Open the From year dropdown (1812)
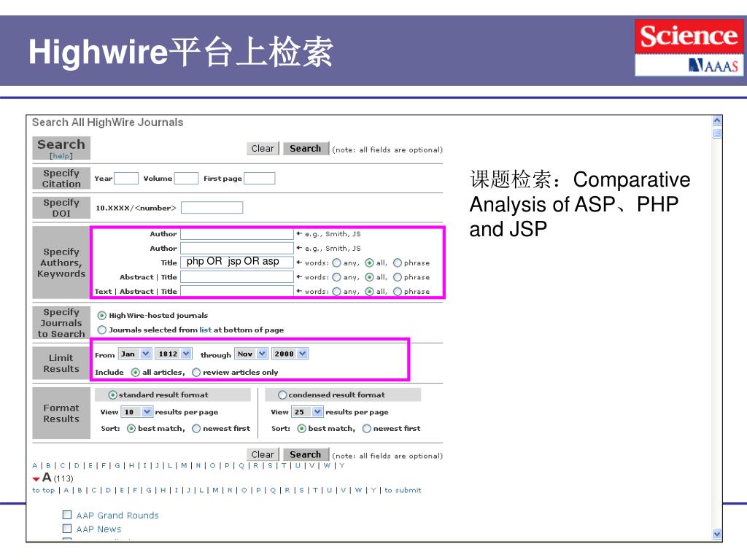 (x=174, y=354)
